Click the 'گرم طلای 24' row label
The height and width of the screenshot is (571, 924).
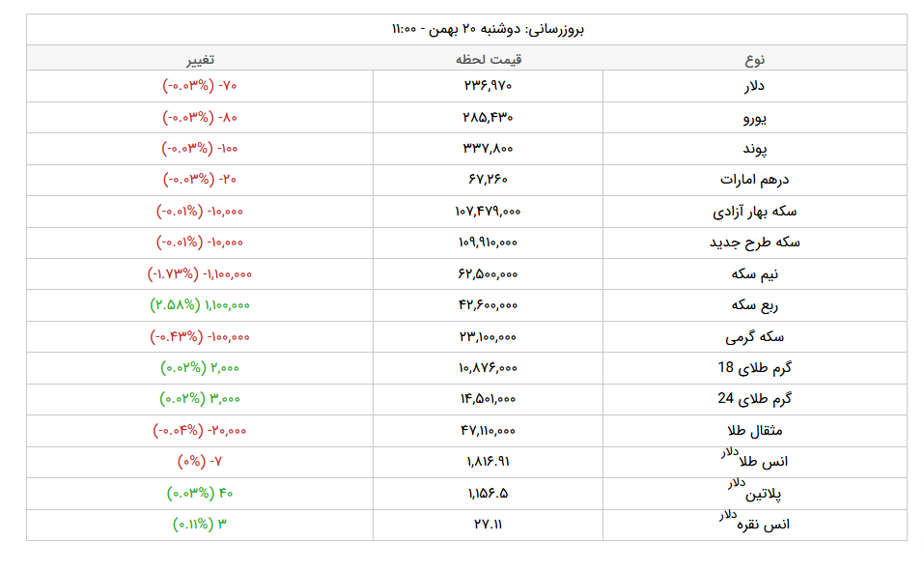point(754,399)
